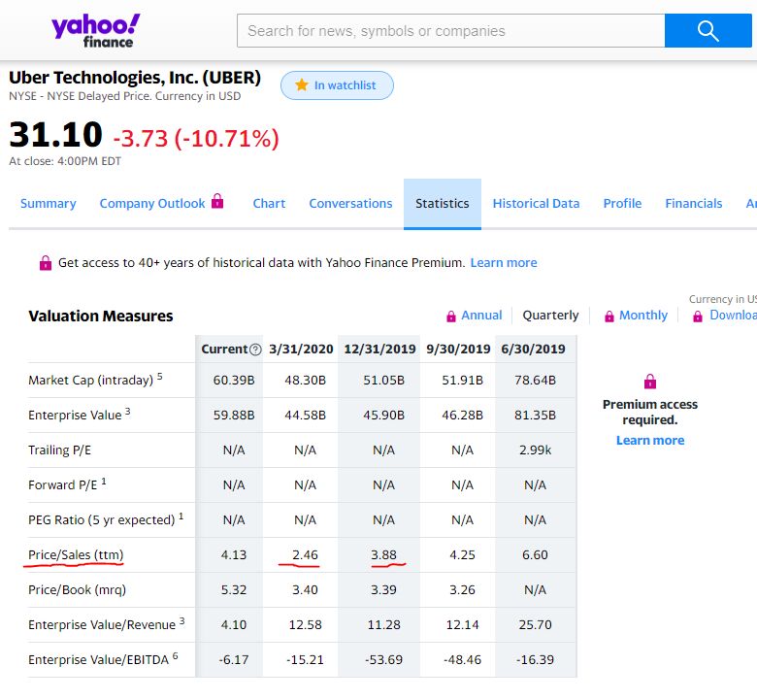
Task: Click the Market Cap (intraday) row label
Action: pos(91,381)
